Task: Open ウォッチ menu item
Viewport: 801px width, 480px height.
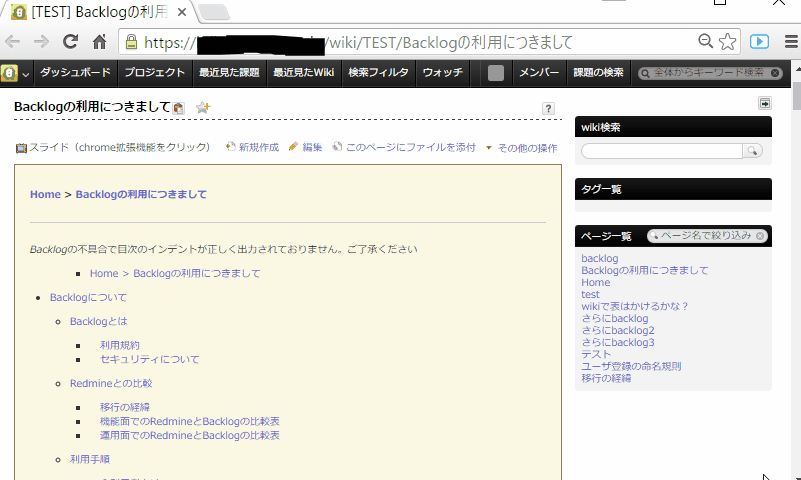Action: coord(442,73)
